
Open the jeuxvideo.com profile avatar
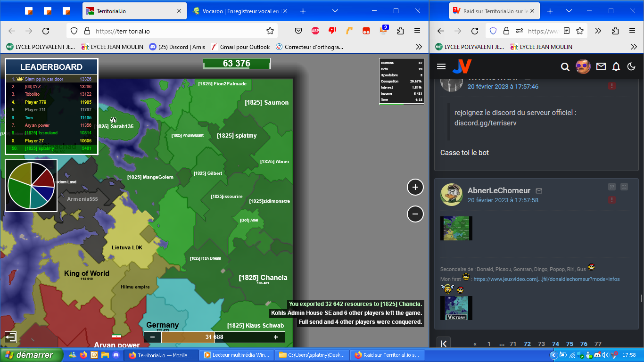[583, 66]
